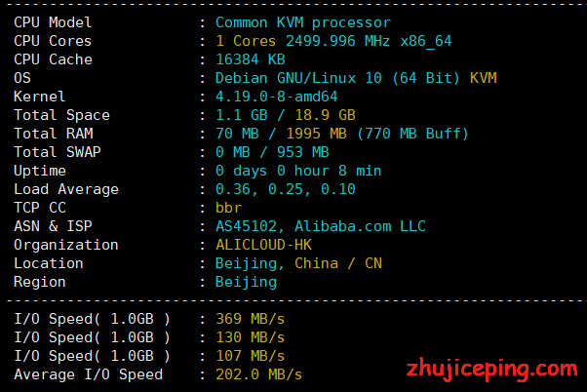This screenshot has width=587, height=392.
Task: Select the AS45102 Alibaba.com LLC text
Action: coord(321,226)
